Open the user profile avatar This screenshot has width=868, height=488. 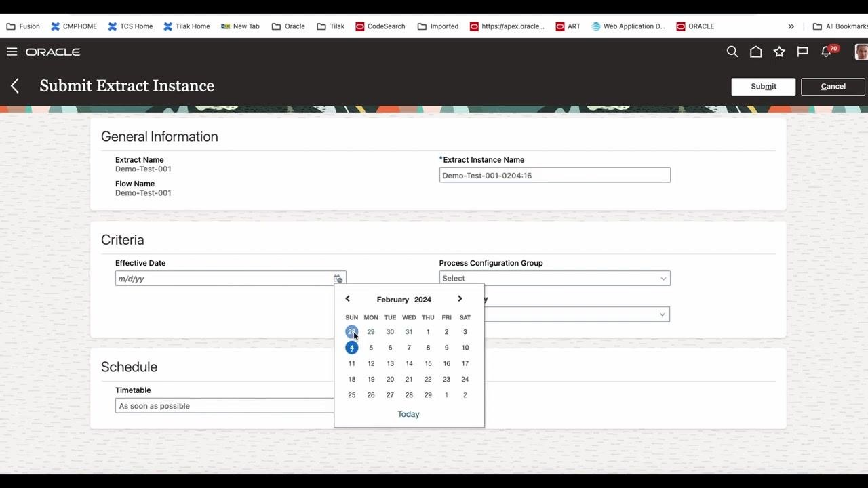click(861, 52)
